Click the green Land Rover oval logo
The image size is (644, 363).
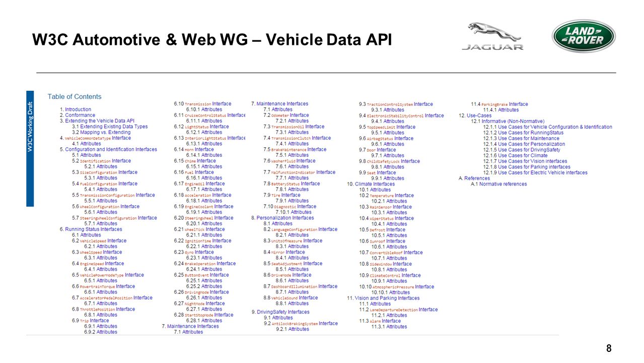(584, 36)
